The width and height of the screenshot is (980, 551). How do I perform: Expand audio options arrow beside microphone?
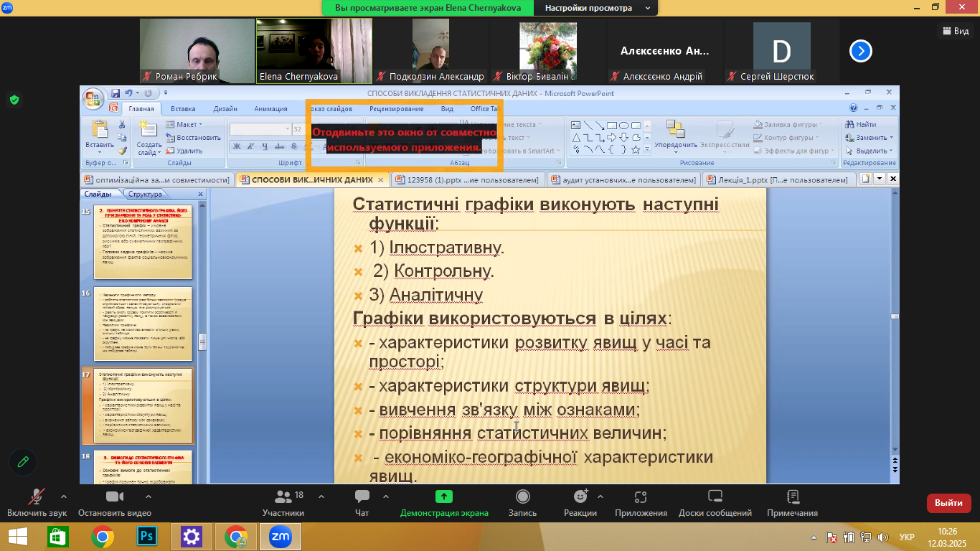(x=64, y=496)
